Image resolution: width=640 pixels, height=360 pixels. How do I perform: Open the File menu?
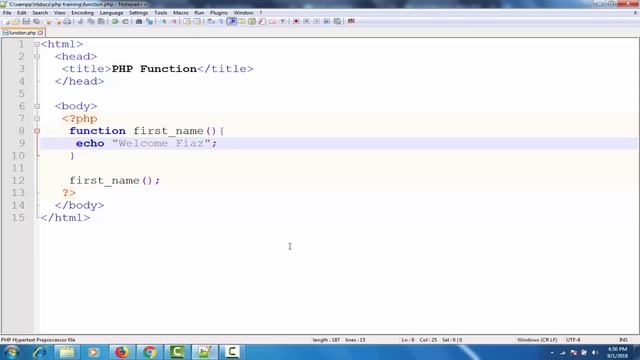pos(7,13)
